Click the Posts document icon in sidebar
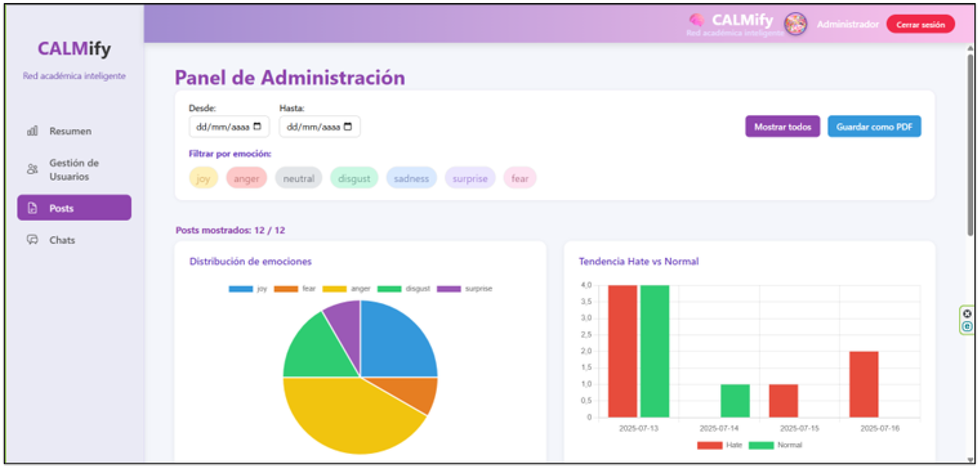Viewport: 980px width, 469px height. click(x=32, y=208)
